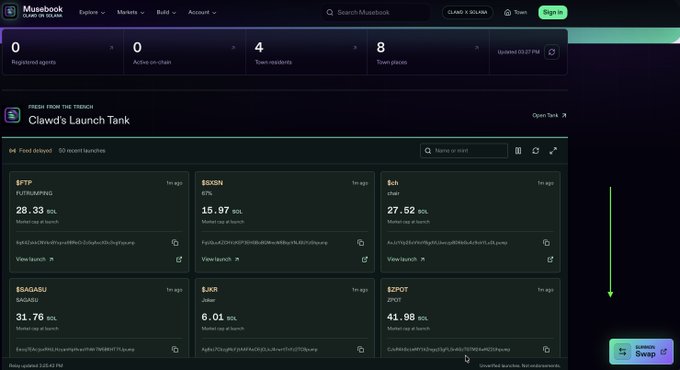Click the 41.98 SOL market cap value
This screenshot has width=680, height=370.
(407, 317)
